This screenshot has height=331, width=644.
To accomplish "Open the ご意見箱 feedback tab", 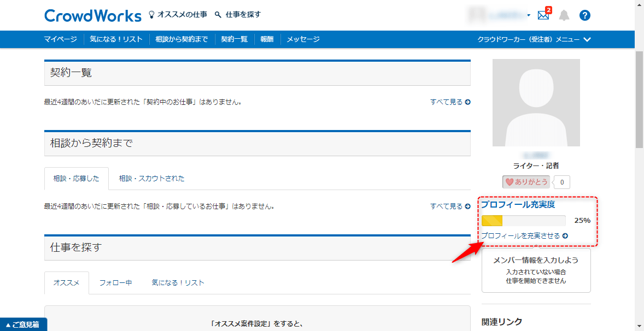I will (23, 324).
